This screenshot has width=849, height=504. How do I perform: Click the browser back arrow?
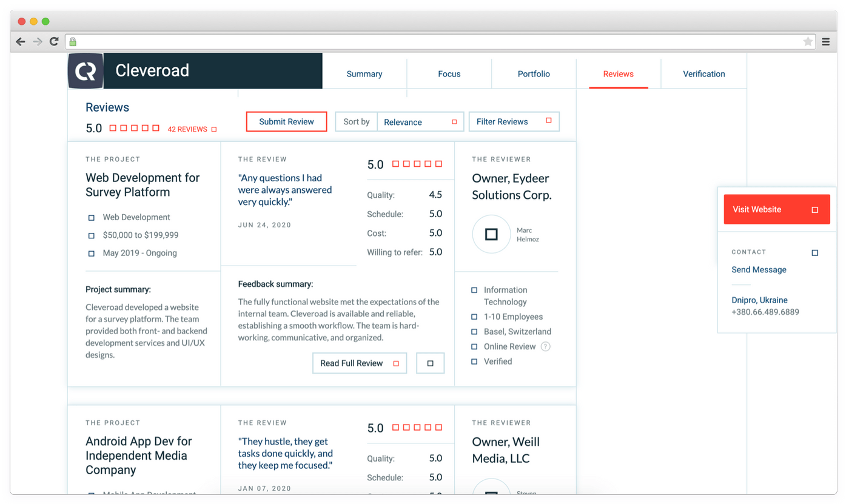point(21,42)
